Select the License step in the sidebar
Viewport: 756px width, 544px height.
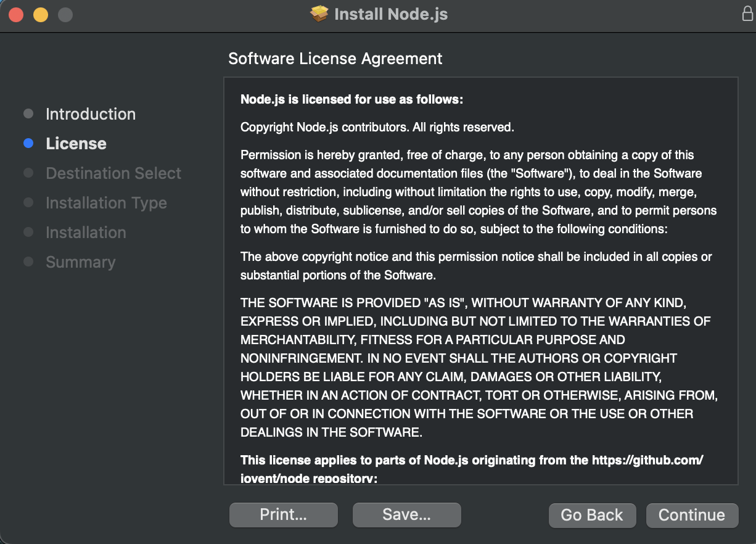76,144
